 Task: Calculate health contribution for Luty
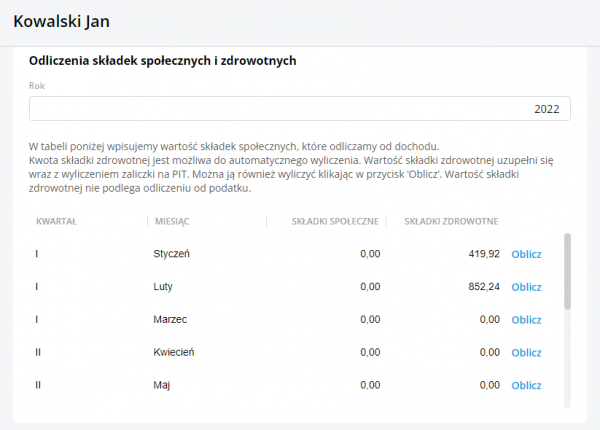[x=526, y=287]
